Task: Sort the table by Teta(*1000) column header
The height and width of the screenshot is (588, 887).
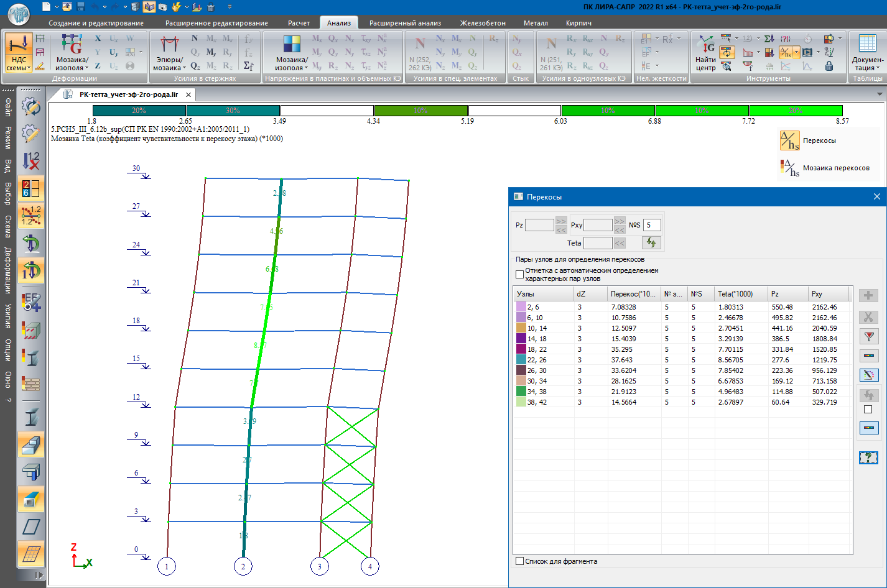Action: coord(735,294)
